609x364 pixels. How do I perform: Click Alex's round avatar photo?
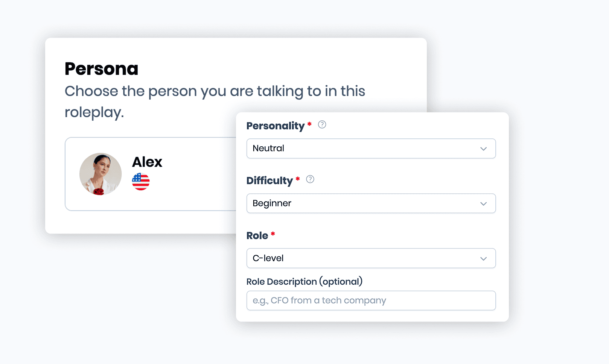[x=100, y=174]
